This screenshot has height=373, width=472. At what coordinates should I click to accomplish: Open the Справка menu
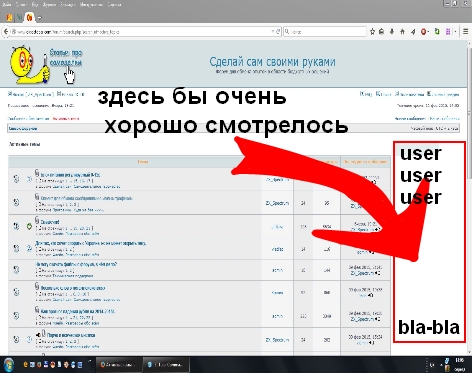click(114, 5)
